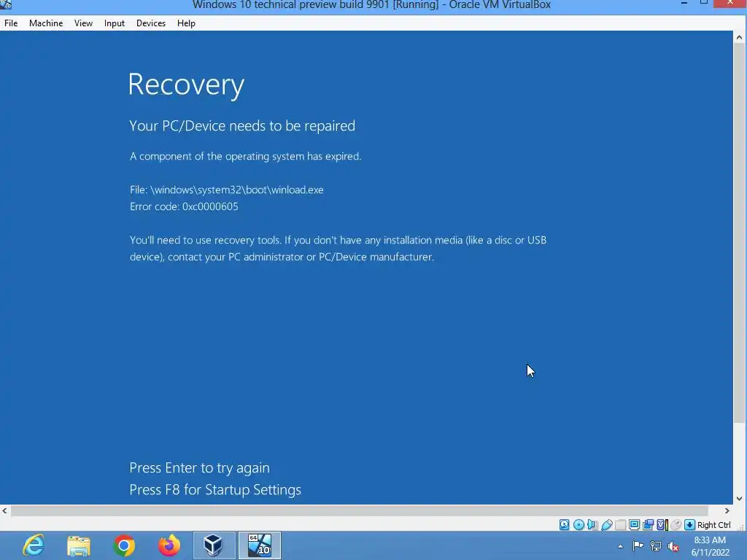
Task: Click the USB devices indicator icon
Action: tap(606, 525)
